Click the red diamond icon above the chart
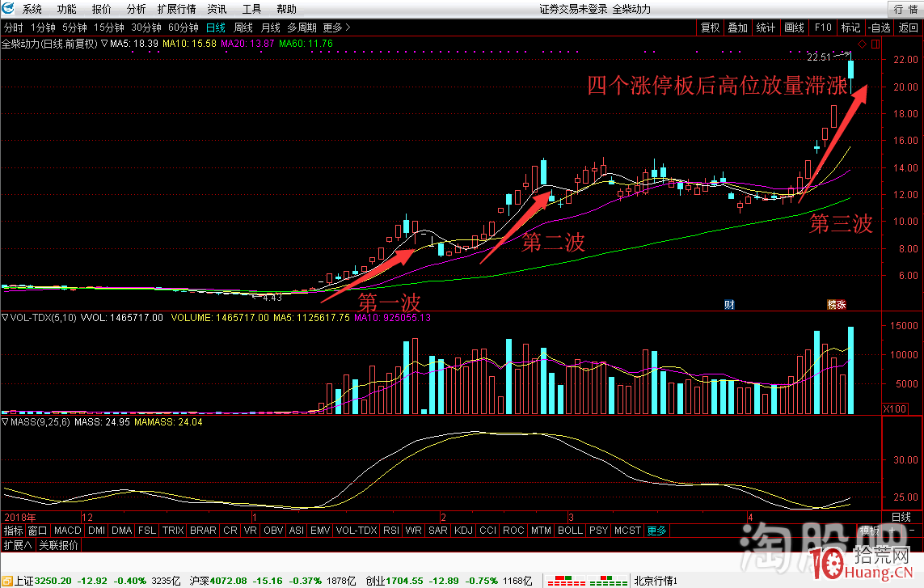This screenshot has width=924, height=588. pos(862,44)
